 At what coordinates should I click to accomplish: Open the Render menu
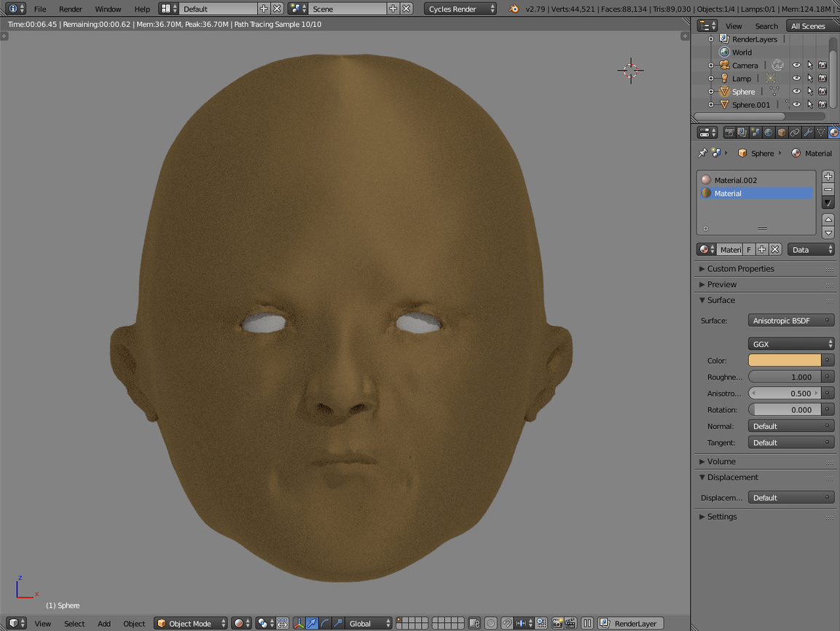point(71,9)
